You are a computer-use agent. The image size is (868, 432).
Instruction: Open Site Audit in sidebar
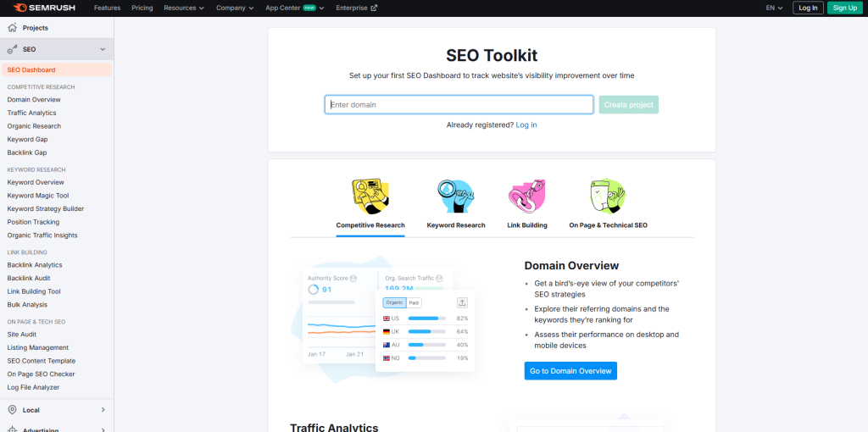(22, 334)
